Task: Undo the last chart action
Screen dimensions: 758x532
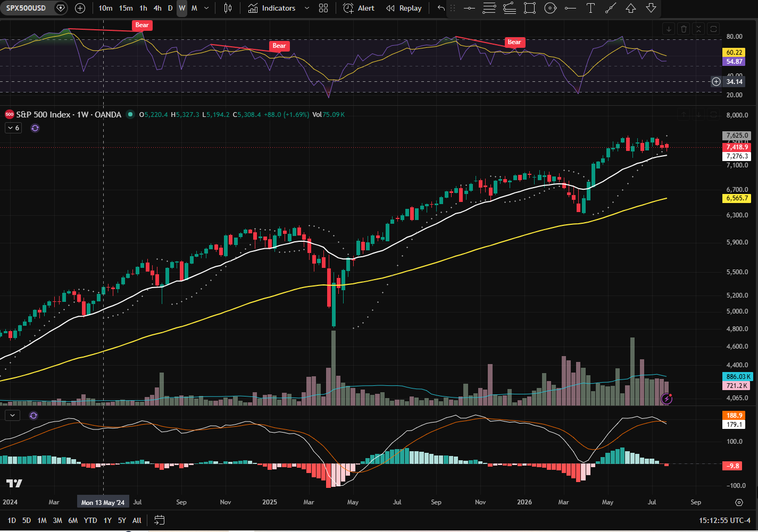Action: click(x=440, y=8)
